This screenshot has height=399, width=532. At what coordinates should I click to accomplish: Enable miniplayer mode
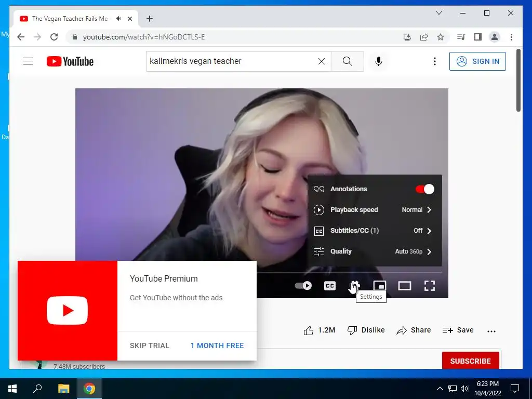click(379, 286)
